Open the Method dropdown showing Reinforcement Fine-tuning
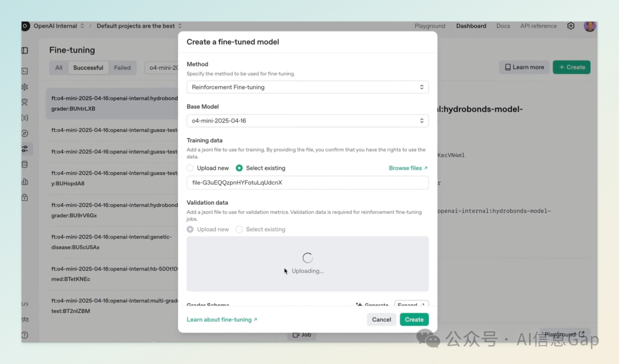The image size is (619, 364). click(x=308, y=87)
